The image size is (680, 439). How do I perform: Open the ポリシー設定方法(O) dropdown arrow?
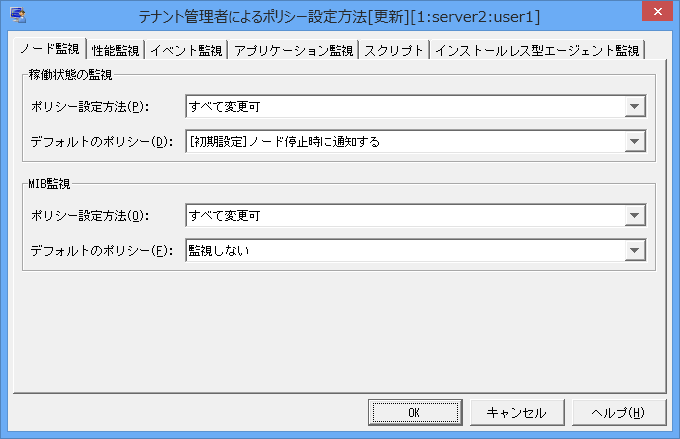click(634, 216)
